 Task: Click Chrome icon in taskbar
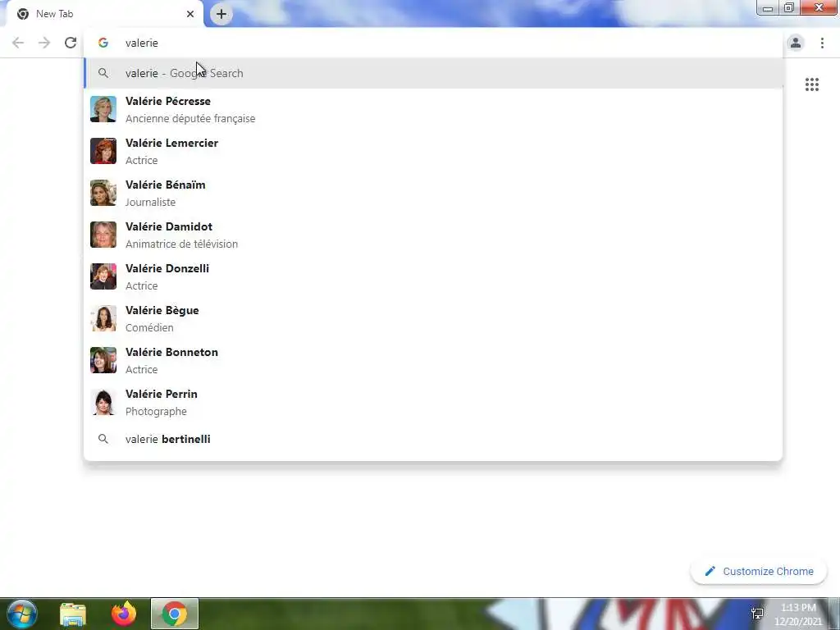coord(175,614)
